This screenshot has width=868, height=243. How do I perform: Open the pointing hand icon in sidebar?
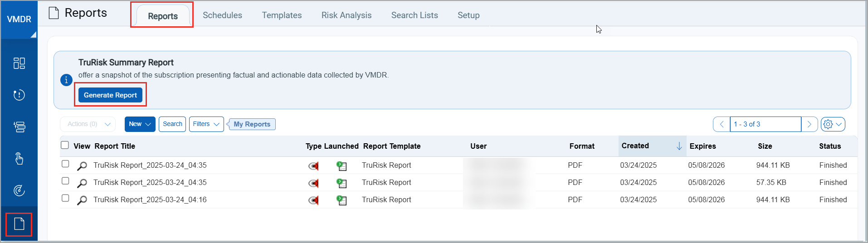tap(19, 159)
